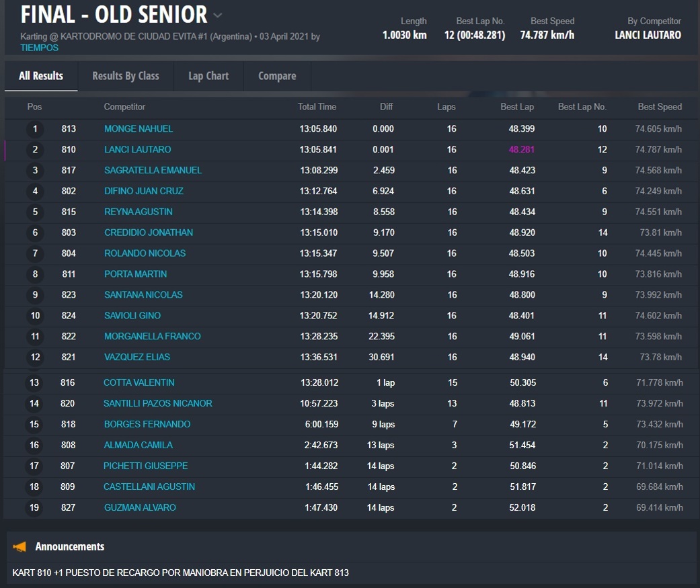Click the position 19 circle badge

pos(34,508)
